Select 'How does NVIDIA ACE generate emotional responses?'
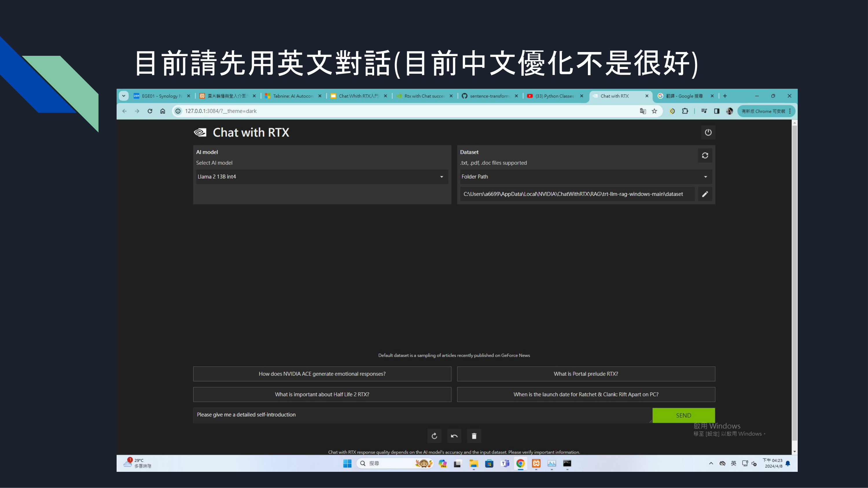This screenshot has width=868, height=488. 322,374
